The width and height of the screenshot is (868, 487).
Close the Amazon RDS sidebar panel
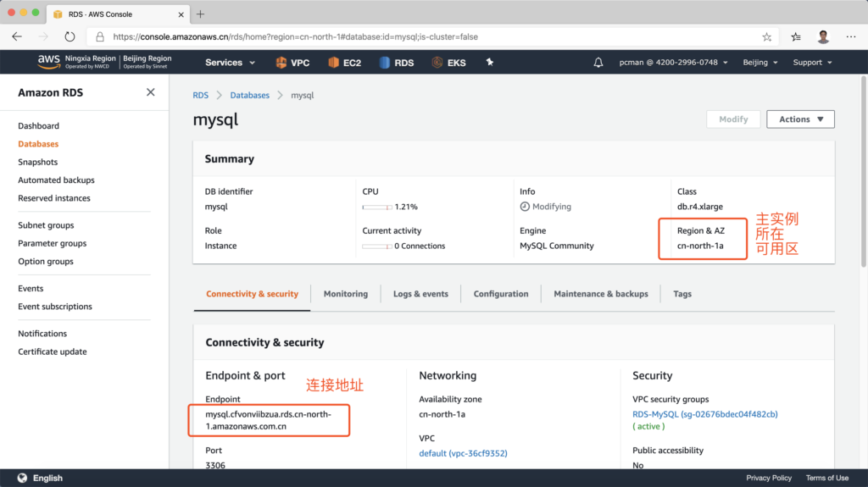click(150, 92)
